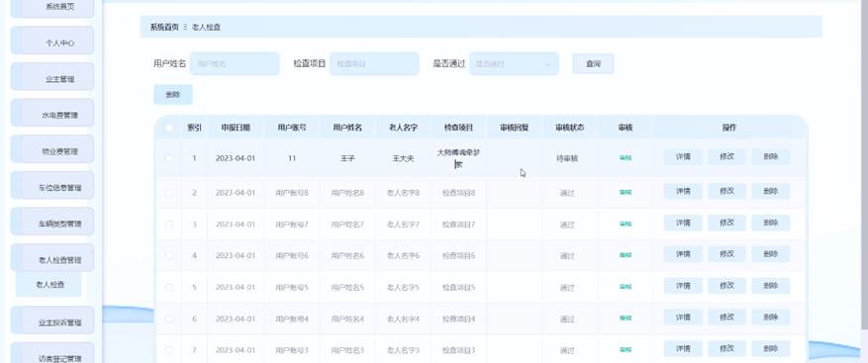Click 审核 for the 用户姓名7 row
Viewport: 868px width, 363px height.
pyautogui.click(x=625, y=224)
